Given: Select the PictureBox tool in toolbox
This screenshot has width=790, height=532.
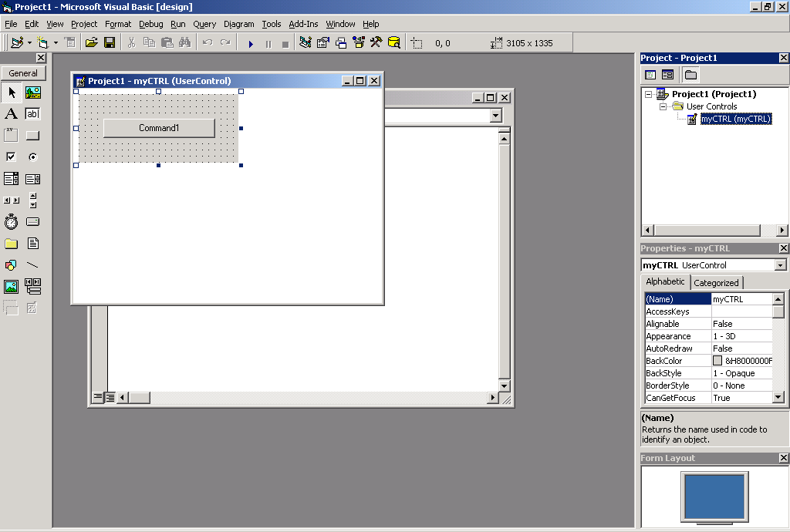Looking at the screenshot, I should pyautogui.click(x=32, y=93).
